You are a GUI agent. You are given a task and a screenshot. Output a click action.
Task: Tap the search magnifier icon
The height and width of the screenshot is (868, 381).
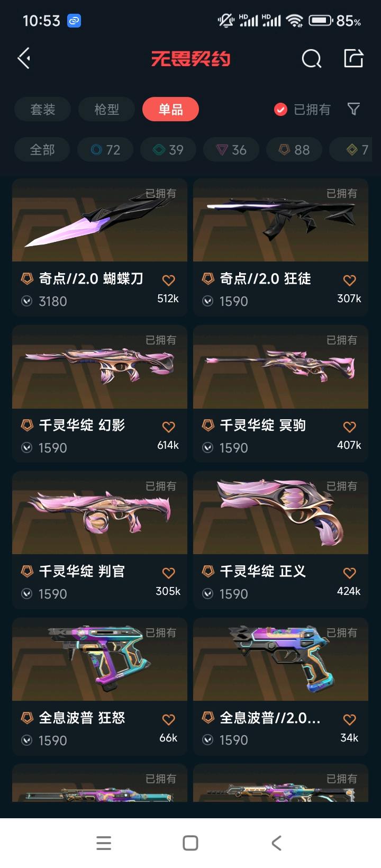[x=311, y=59]
